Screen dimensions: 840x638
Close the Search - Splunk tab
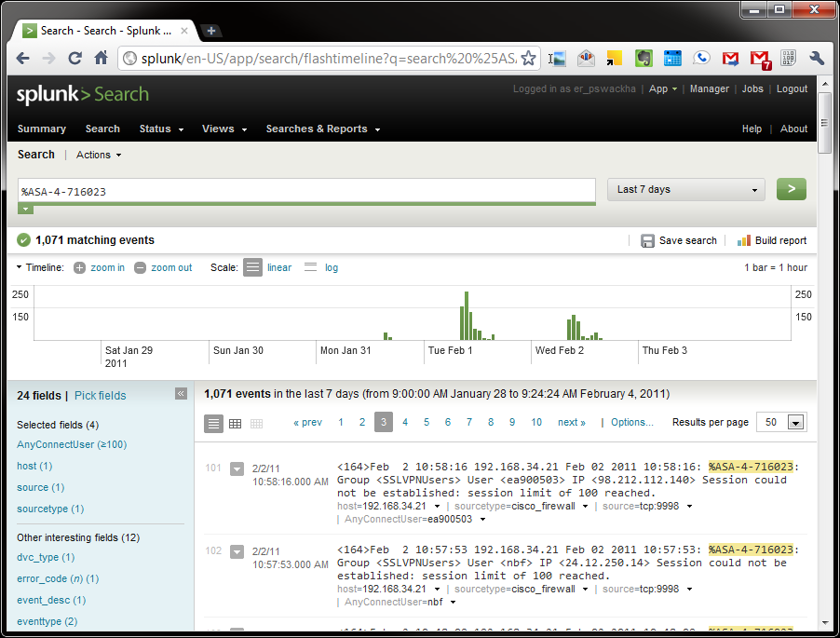click(184, 31)
